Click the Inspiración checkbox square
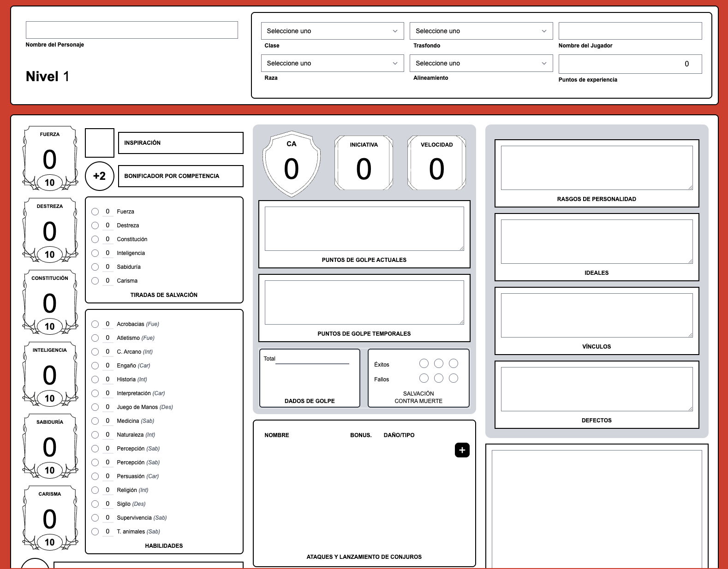The height and width of the screenshot is (569, 728). [x=100, y=143]
